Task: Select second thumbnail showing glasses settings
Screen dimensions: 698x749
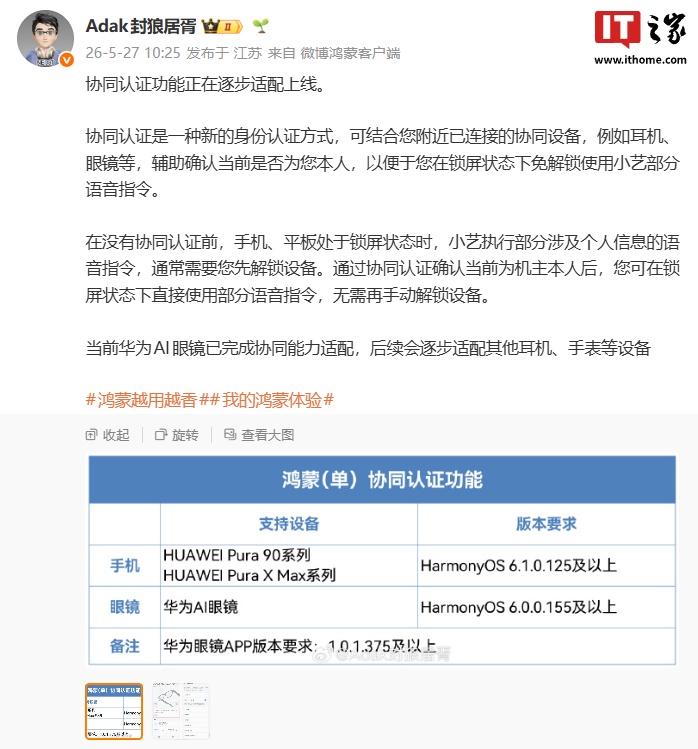Action: click(181, 711)
